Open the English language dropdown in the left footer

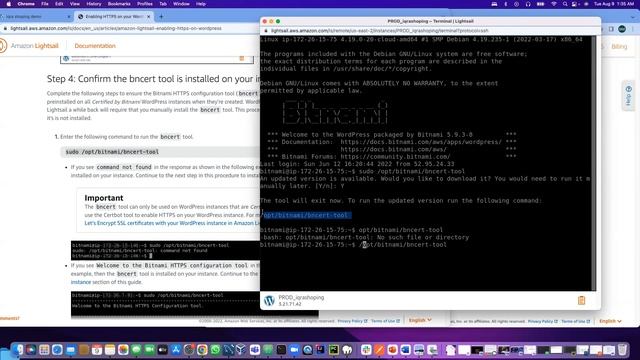pyautogui.click(x=420, y=320)
